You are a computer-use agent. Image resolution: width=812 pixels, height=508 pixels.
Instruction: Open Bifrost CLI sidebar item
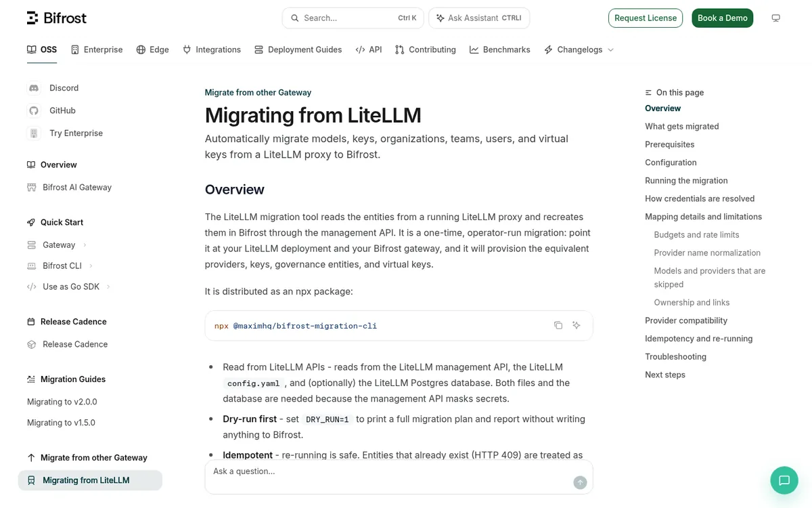[x=62, y=266]
